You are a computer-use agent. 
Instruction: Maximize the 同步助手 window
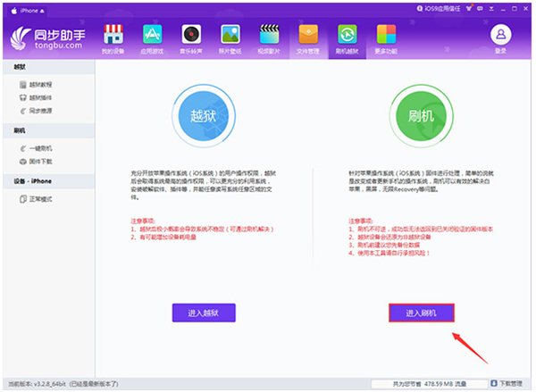(515, 9)
